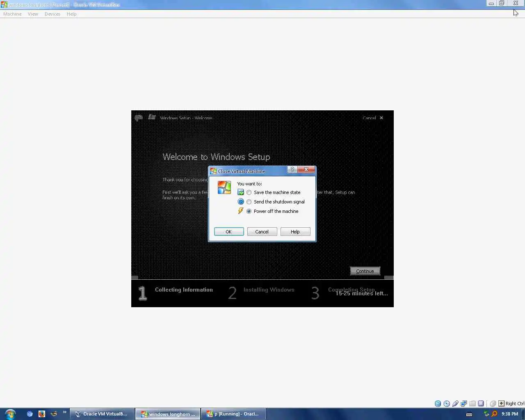Click the Windows Setup back arrow icon
The width and height of the screenshot is (525, 420).
click(x=139, y=118)
